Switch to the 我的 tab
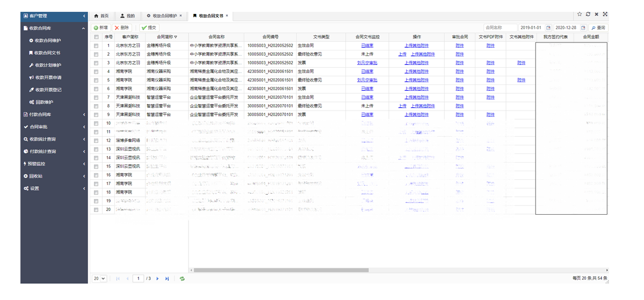This screenshot has width=644, height=300. pos(127,16)
